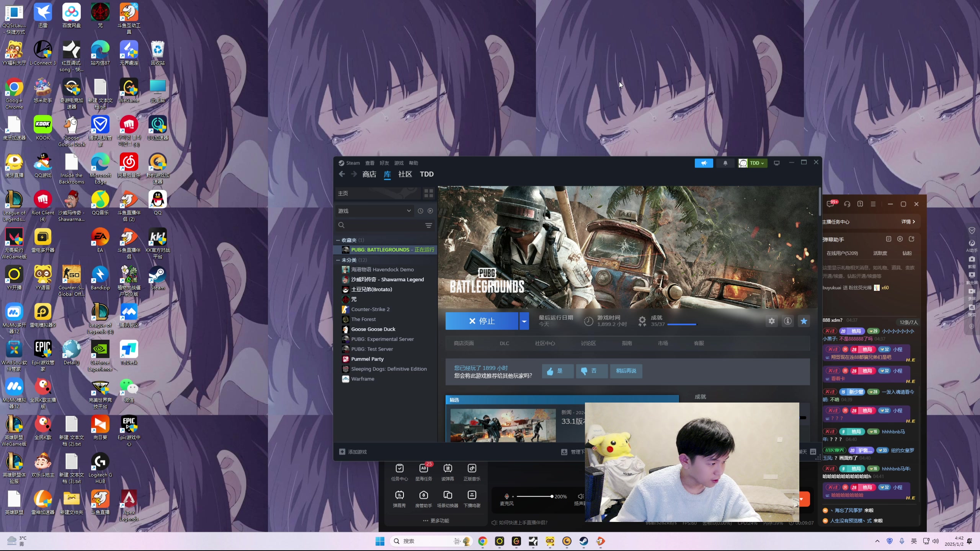Open 正版音乐 in streaming tool
The image size is (980, 551).
[x=472, y=472]
